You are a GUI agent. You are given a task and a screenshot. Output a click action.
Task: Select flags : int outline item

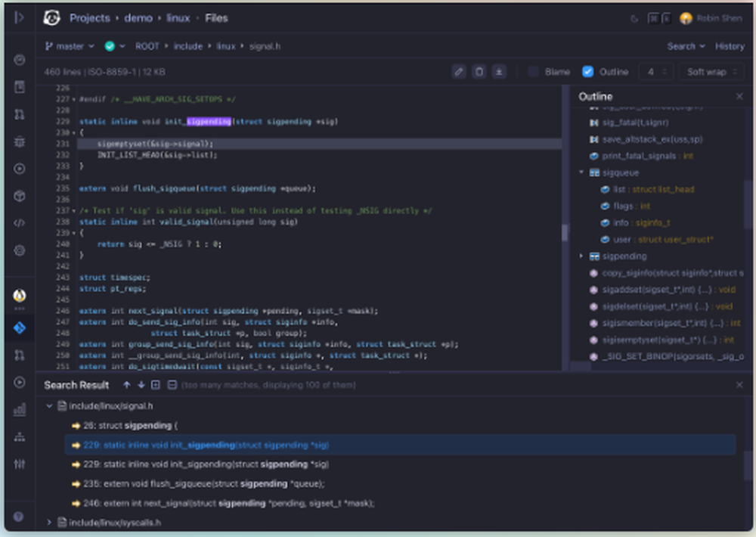(x=631, y=206)
